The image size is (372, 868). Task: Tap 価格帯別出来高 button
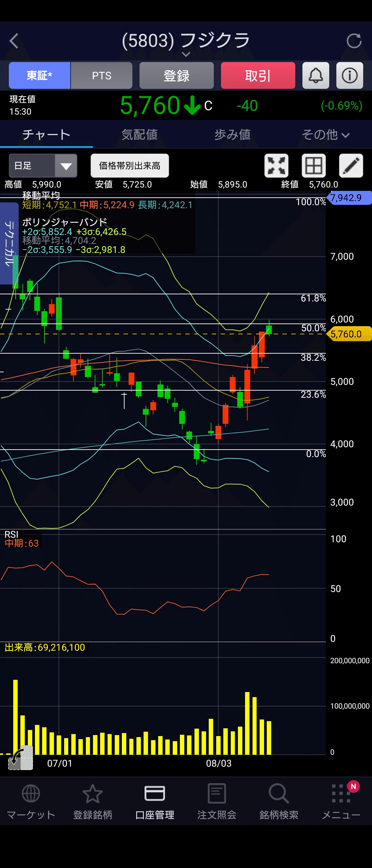point(130,165)
